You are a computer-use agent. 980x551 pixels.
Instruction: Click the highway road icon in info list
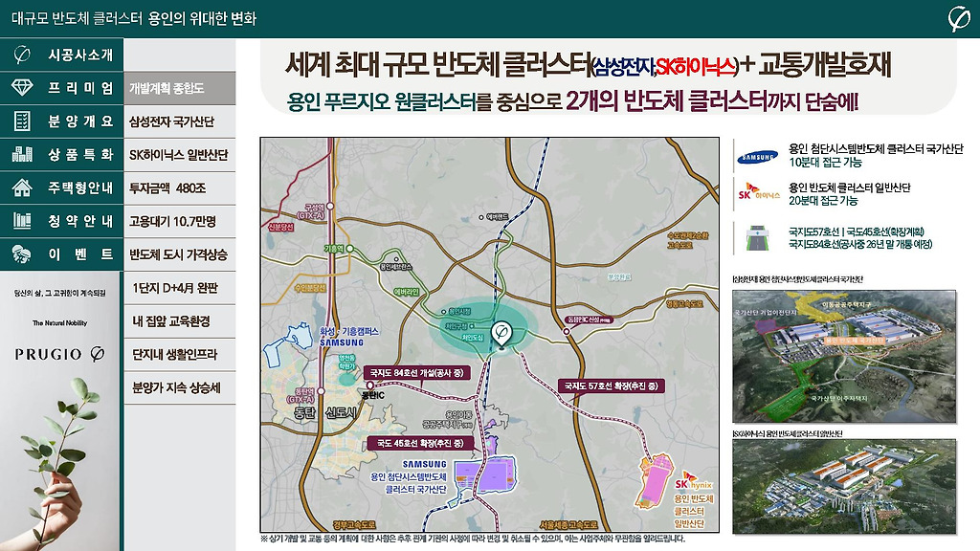coord(757,238)
